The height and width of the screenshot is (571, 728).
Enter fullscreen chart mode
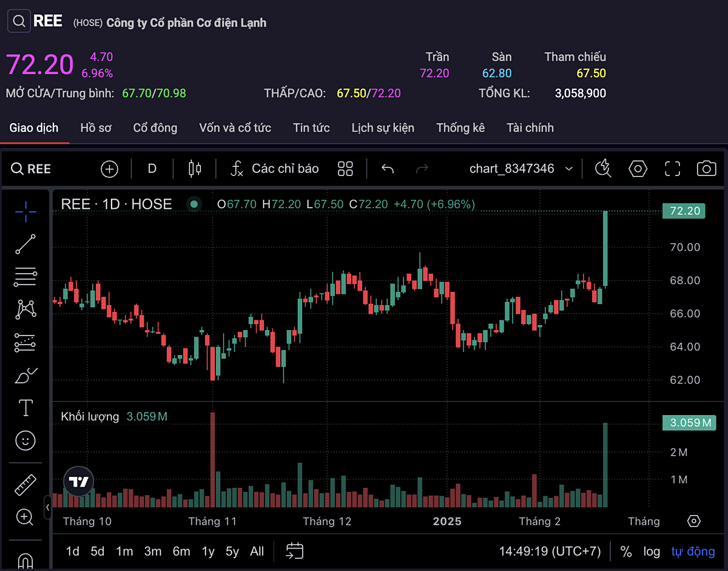(672, 169)
